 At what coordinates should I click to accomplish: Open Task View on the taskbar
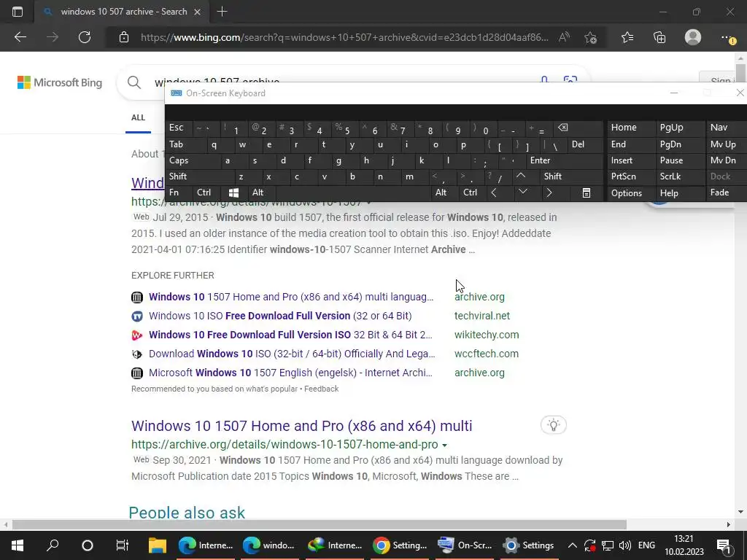tap(122, 545)
